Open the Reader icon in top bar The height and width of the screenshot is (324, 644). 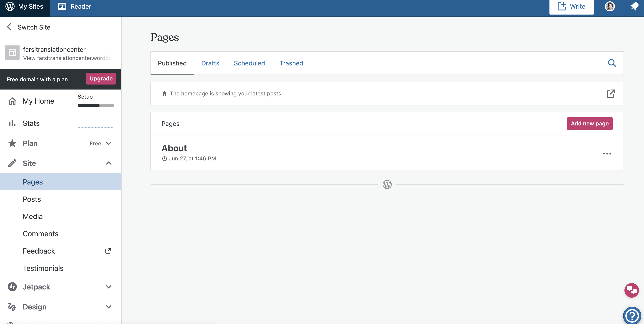tap(62, 6)
